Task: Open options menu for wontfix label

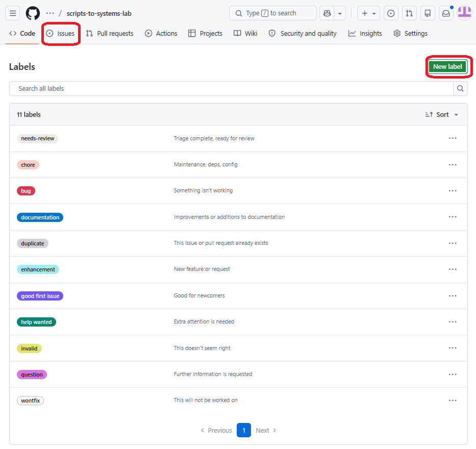Action: pyautogui.click(x=453, y=401)
